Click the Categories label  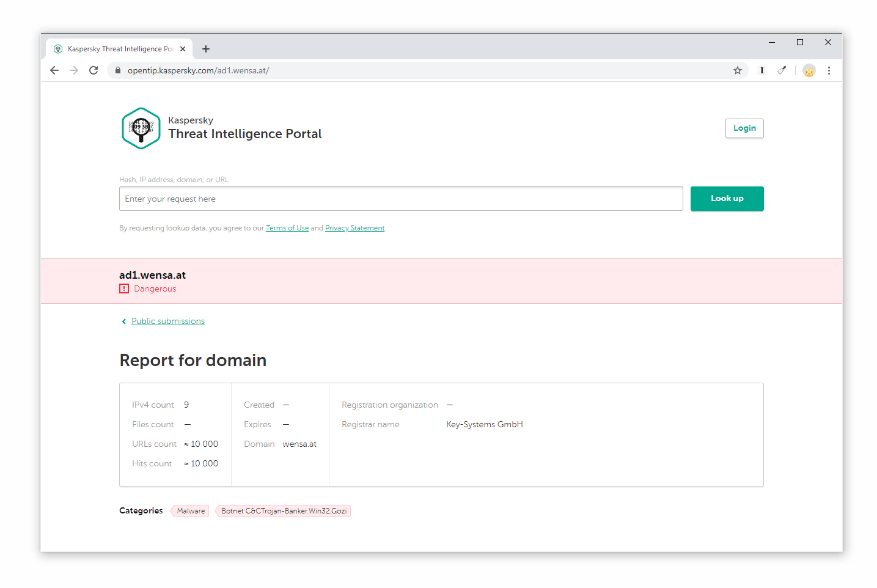141,510
